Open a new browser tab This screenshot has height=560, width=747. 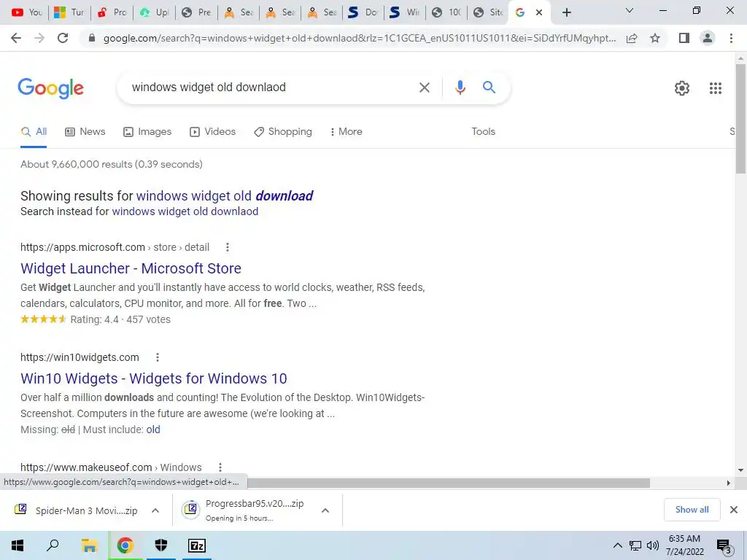coord(566,12)
